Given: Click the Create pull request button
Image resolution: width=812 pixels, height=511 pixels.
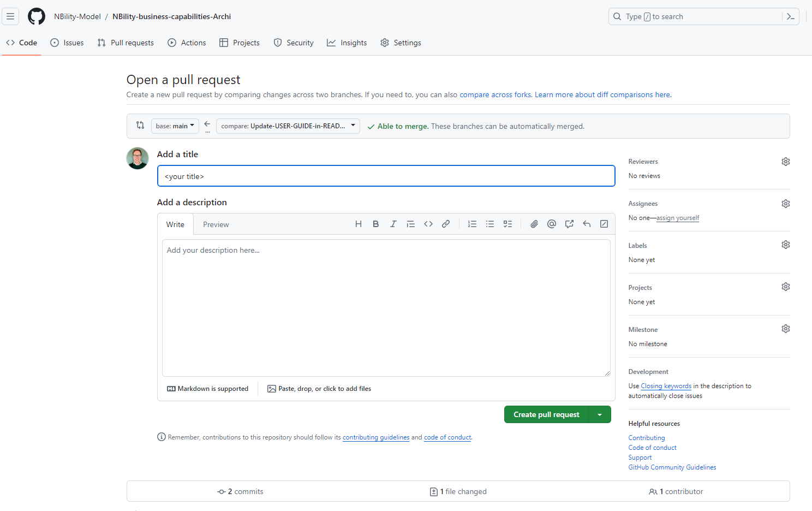Looking at the screenshot, I should pyautogui.click(x=546, y=414).
